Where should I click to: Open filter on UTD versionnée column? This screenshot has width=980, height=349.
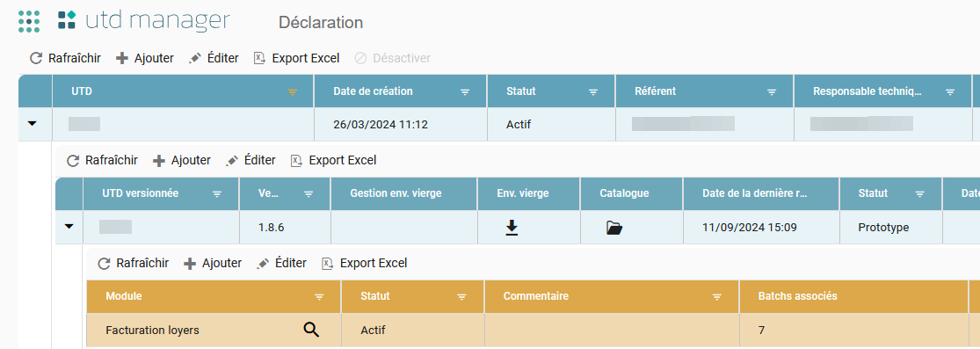(x=217, y=194)
